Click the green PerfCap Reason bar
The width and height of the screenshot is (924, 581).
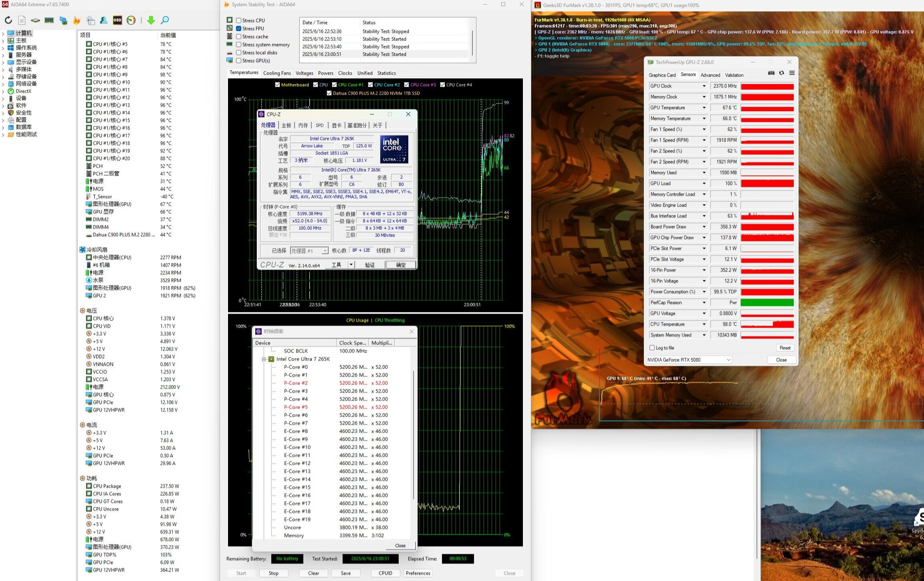coord(767,302)
